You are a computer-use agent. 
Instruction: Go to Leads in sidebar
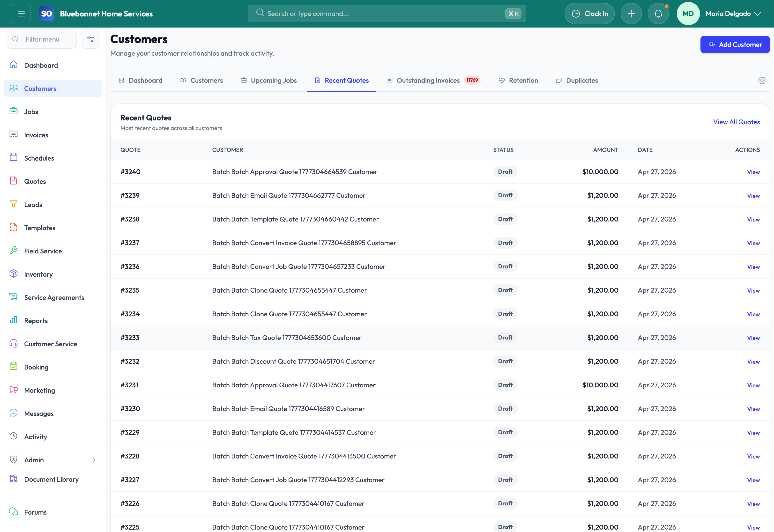click(x=53, y=205)
